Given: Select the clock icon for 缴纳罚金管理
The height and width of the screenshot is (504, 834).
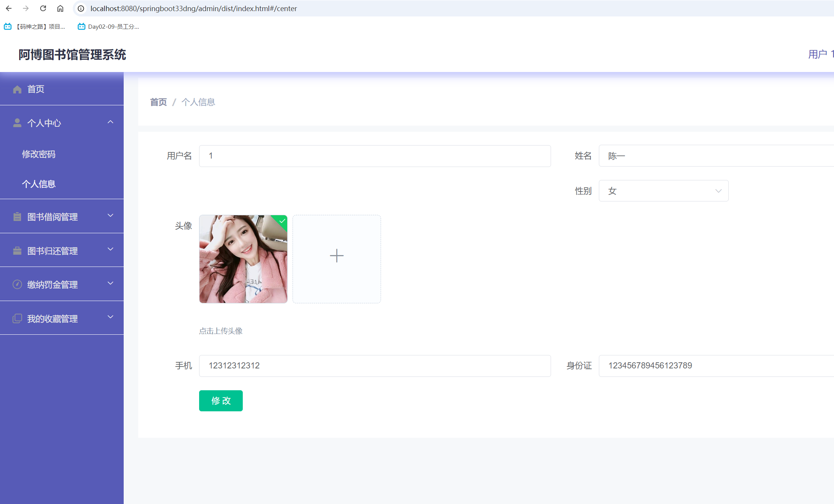Looking at the screenshot, I should 17,284.
